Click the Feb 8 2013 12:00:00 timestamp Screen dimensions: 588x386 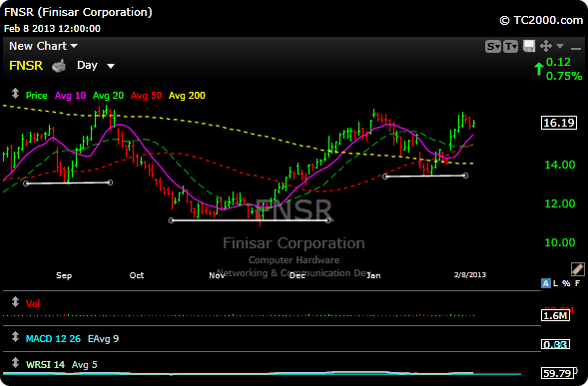click(52, 29)
